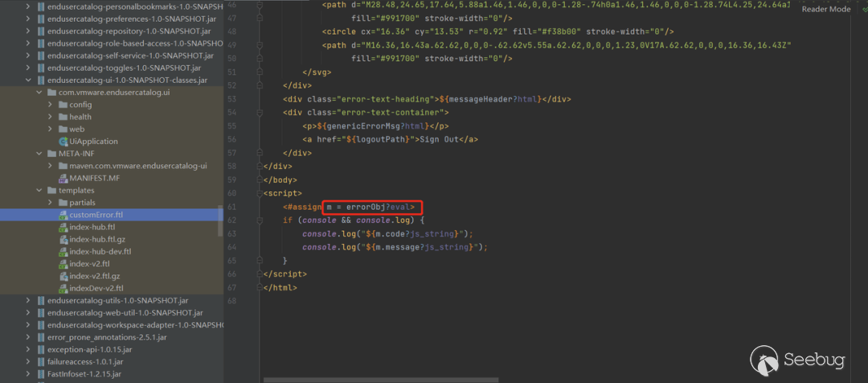Click the health folder icon
Screen dimensions: 868x383
click(63, 117)
